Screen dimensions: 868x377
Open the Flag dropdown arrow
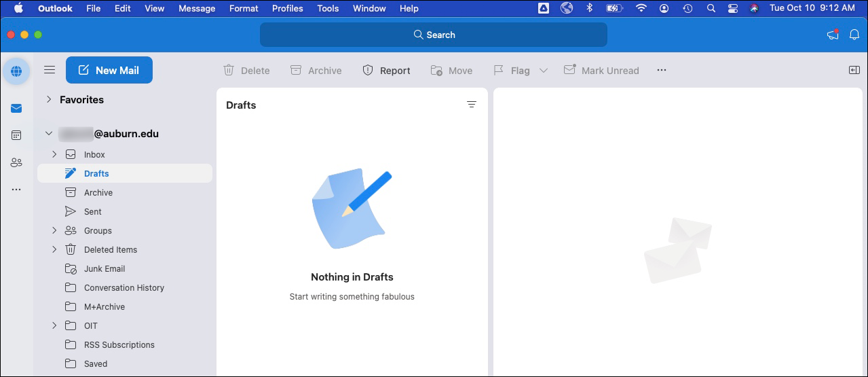click(543, 70)
